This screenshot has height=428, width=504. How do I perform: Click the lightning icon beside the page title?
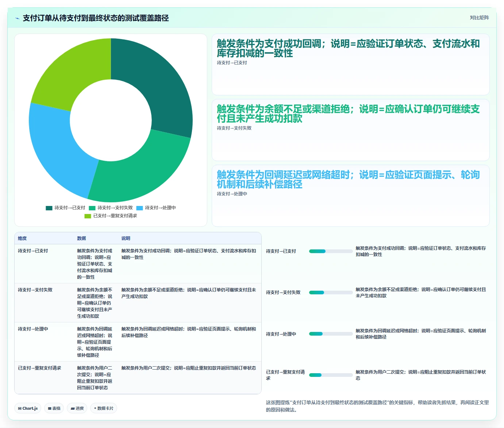point(17,18)
